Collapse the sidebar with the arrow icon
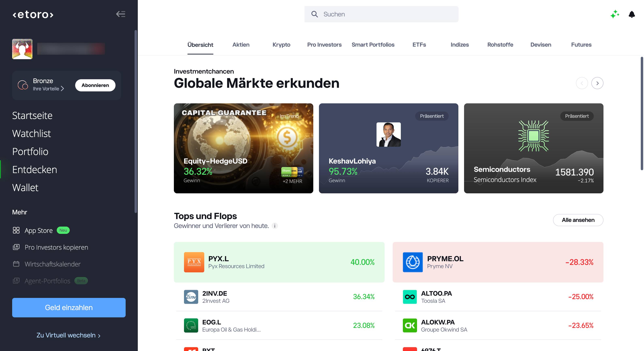Screen dimensions: 644x351 [x=121, y=14]
